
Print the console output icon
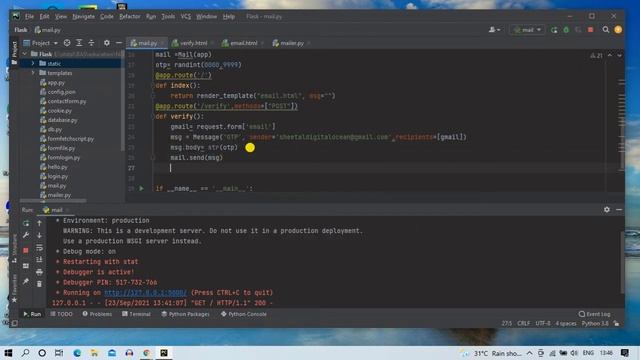[x=39, y=272]
